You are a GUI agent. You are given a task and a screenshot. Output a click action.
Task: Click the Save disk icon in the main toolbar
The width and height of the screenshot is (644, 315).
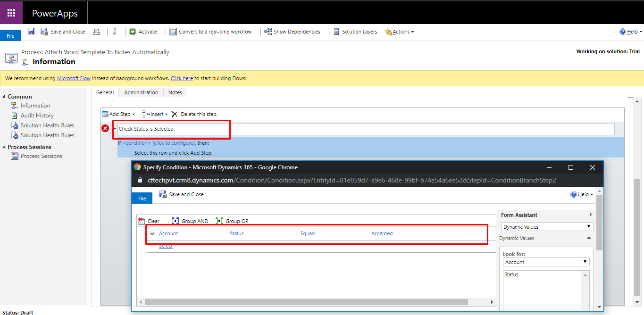pos(31,32)
